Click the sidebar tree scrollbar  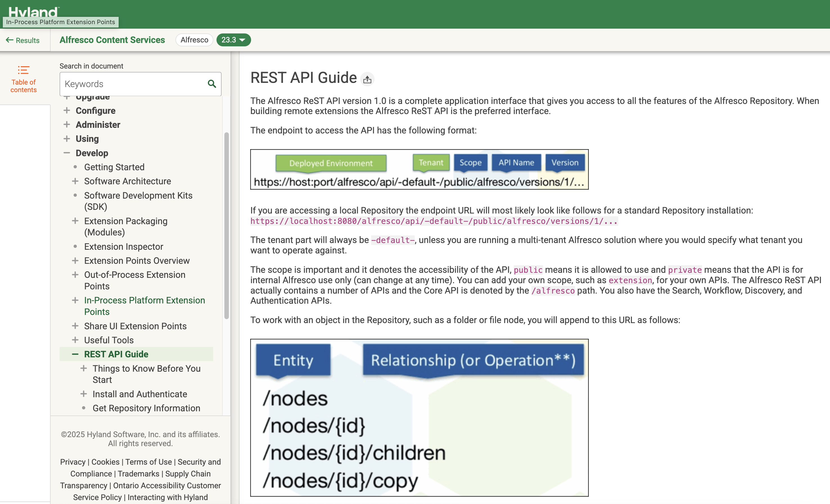point(226,226)
